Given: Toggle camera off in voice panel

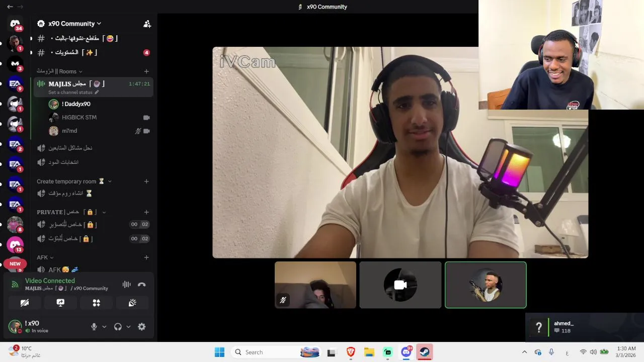Looking at the screenshot, I should pos(24,303).
